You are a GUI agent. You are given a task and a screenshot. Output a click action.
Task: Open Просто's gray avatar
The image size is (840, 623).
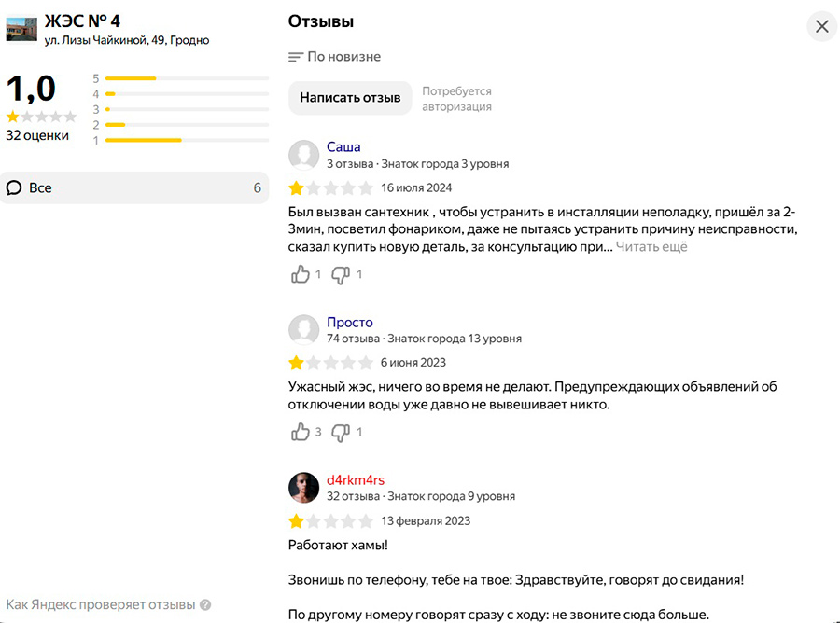[303, 330]
